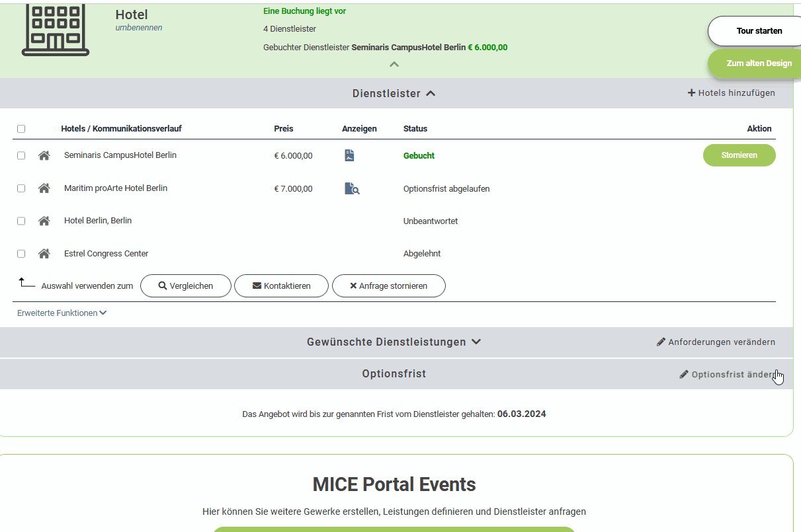Click the Optionsfrist section header
This screenshot has height=532, width=801.
(394, 374)
